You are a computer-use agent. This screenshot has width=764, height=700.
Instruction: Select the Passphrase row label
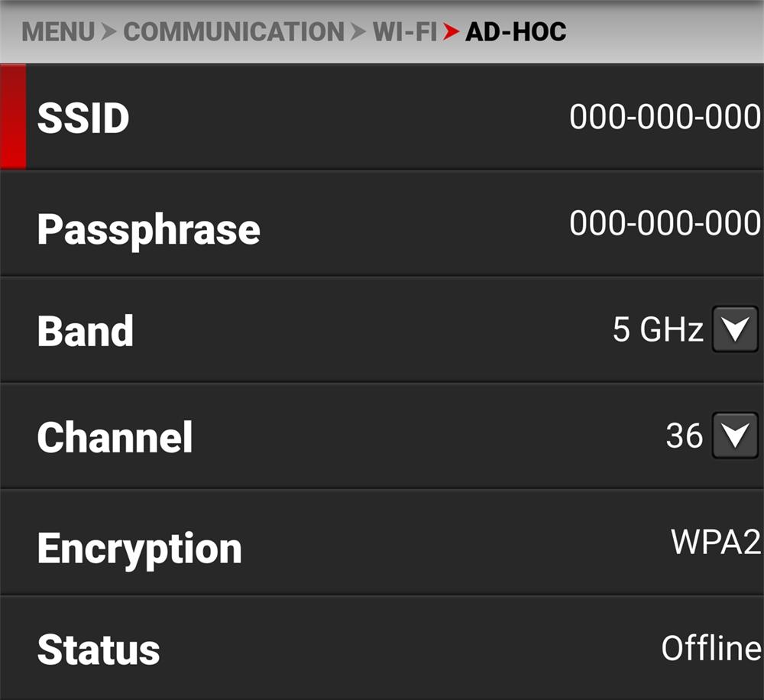coord(148,228)
